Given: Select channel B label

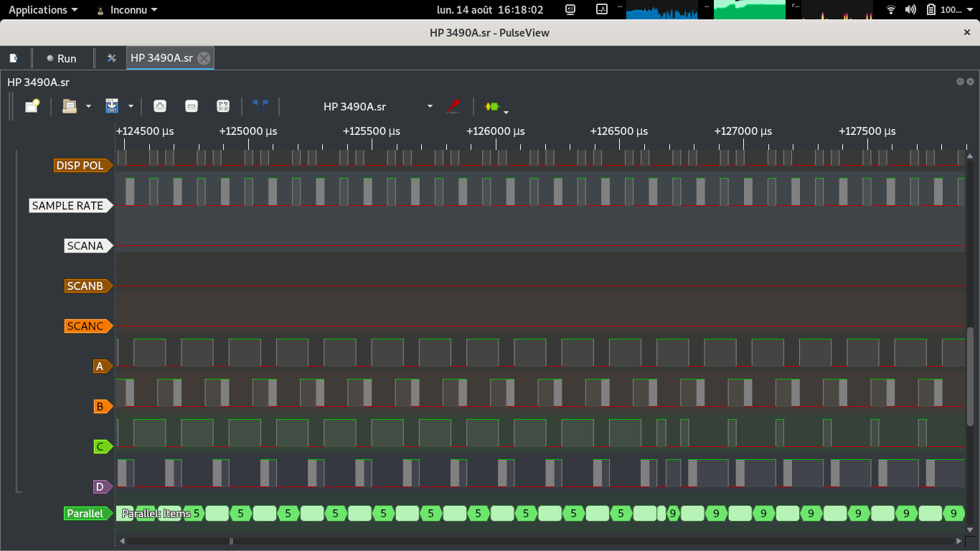Looking at the screenshot, I should tap(103, 407).
